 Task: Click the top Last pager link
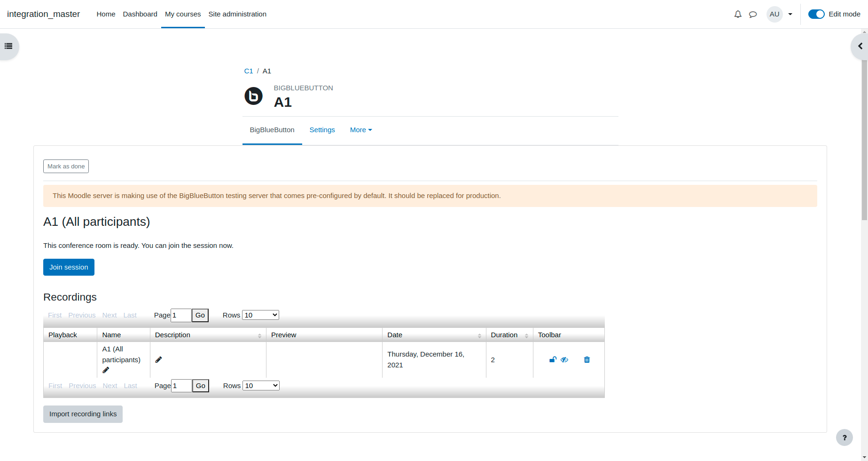pos(130,315)
